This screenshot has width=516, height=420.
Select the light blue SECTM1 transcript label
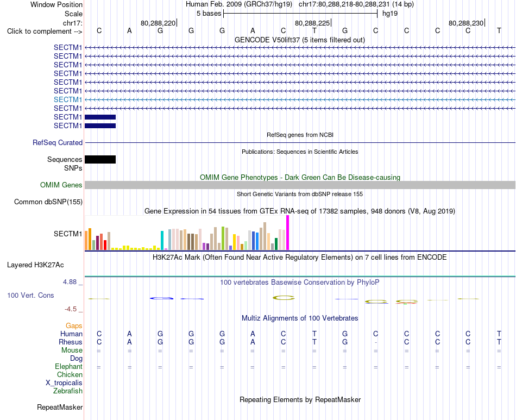(x=68, y=99)
